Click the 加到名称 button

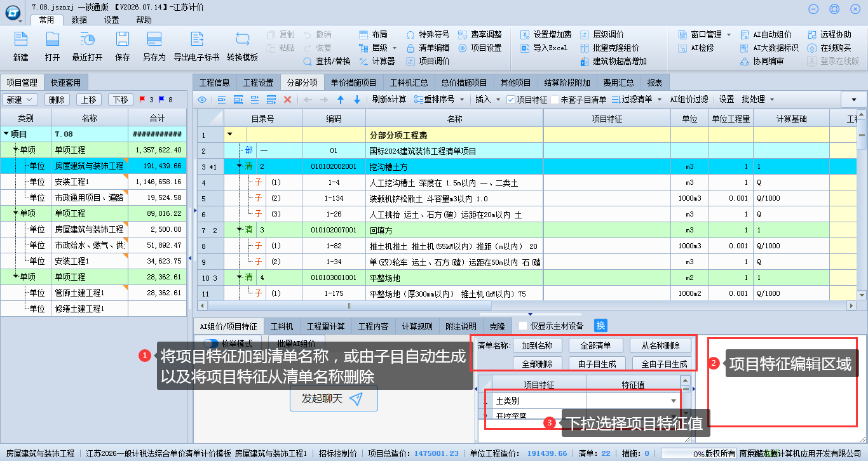(538, 345)
